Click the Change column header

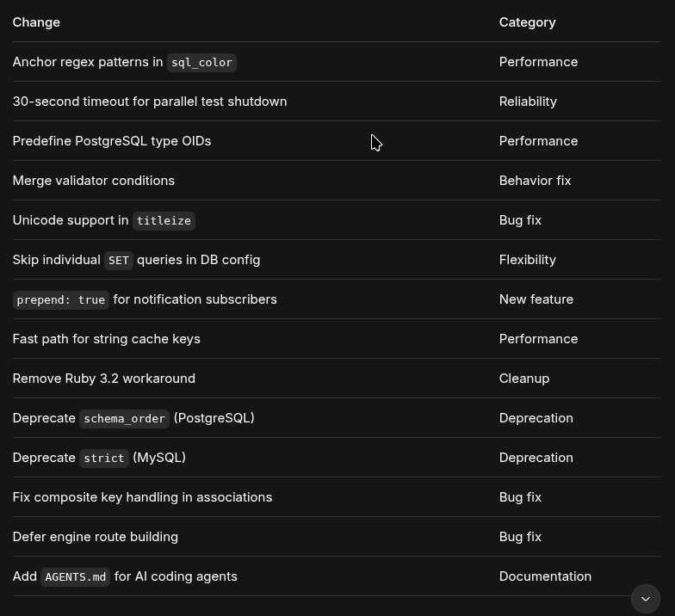pyautogui.click(x=36, y=22)
